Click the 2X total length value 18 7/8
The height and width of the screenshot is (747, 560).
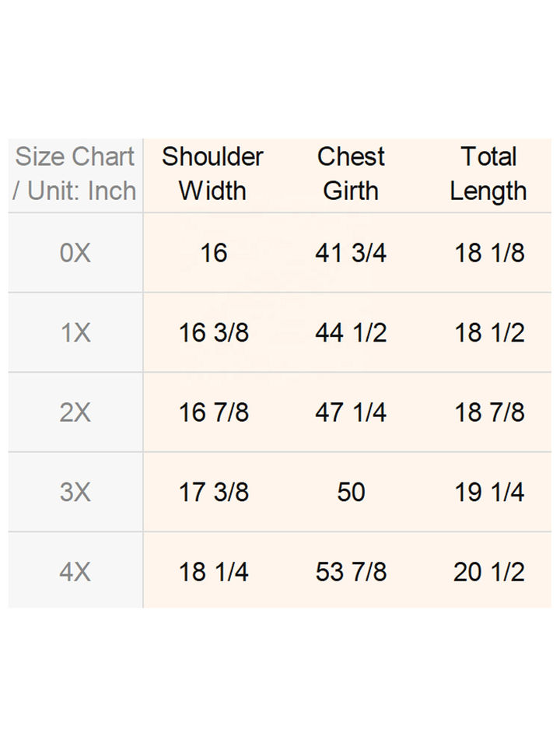(x=489, y=412)
